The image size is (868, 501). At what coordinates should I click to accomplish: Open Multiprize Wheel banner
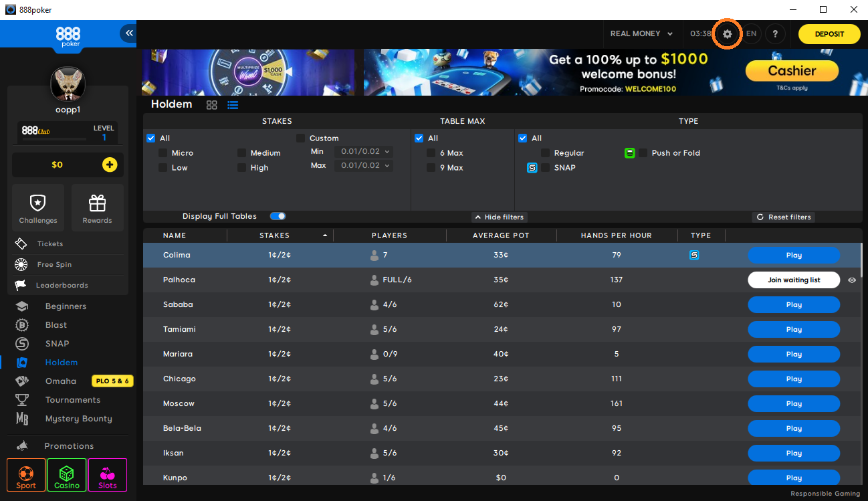pyautogui.click(x=248, y=72)
